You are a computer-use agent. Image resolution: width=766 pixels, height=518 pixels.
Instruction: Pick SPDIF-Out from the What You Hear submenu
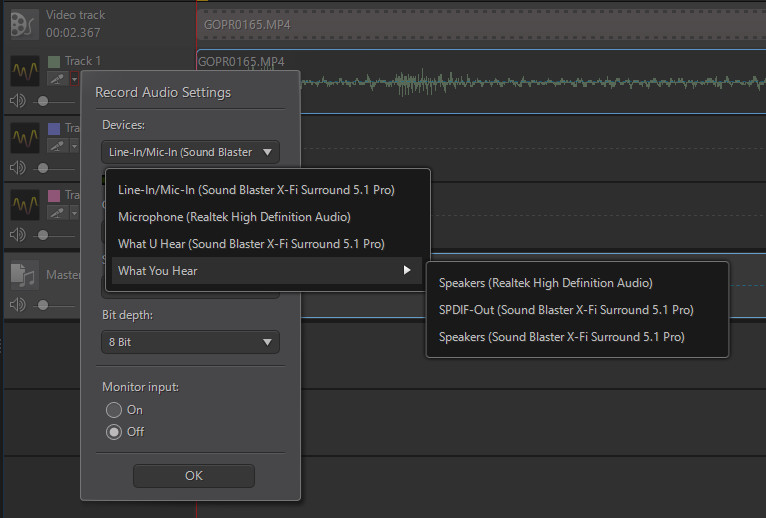[565, 310]
